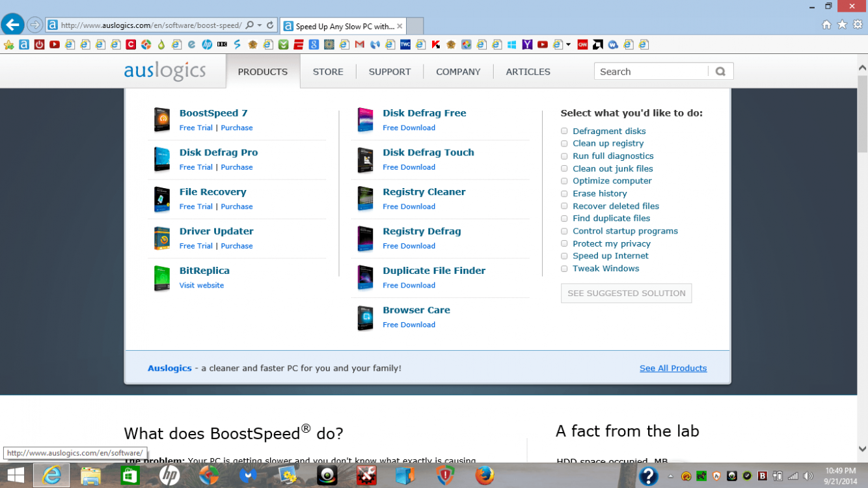Open the blue help question mark icon

point(648,476)
